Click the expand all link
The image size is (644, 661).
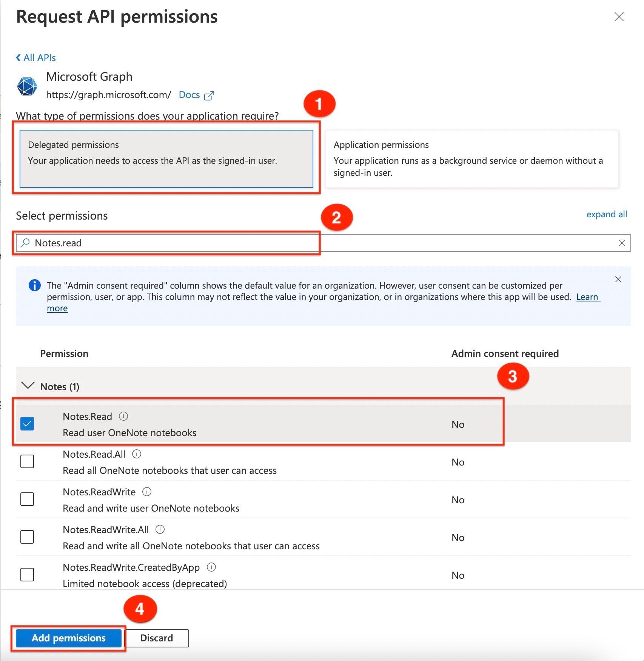[606, 214]
